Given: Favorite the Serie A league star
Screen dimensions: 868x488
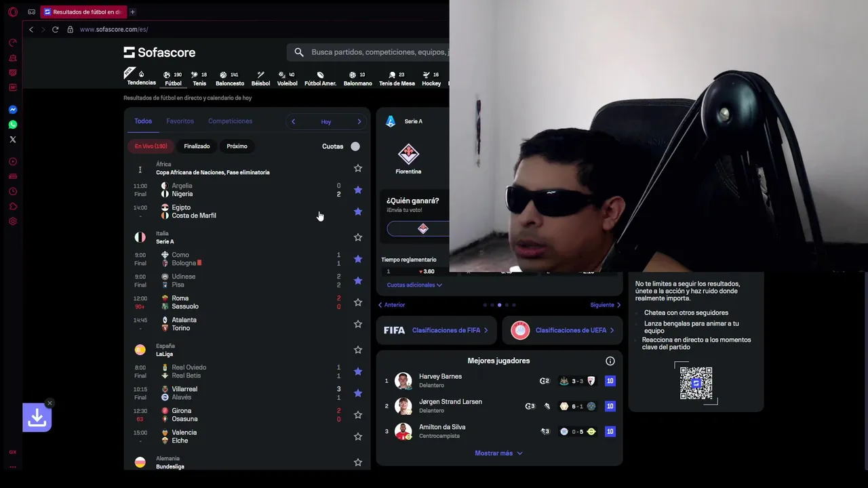Looking at the screenshot, I should [x=358, y=237].
